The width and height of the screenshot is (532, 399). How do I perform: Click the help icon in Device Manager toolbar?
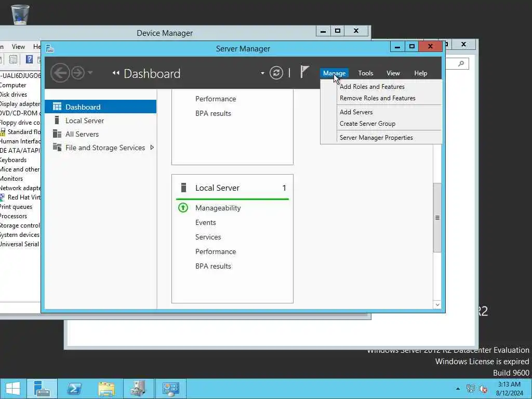[x=29, y=59]
